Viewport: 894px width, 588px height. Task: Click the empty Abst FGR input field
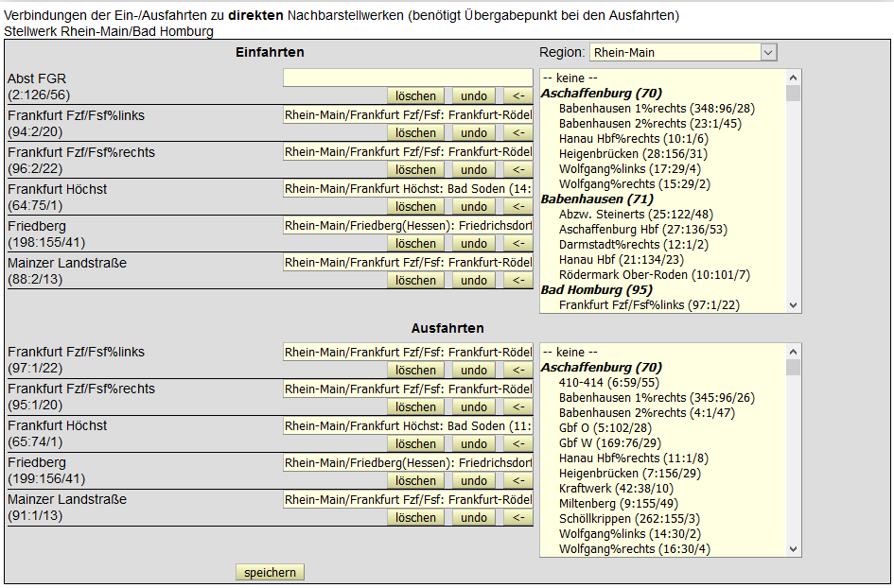pos(407,78)
